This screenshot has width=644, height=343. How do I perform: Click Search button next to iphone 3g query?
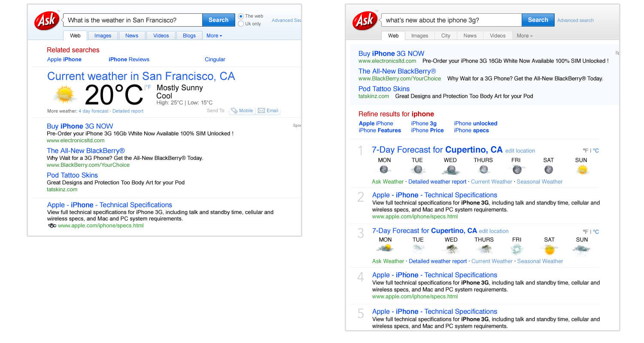point(538,20)
